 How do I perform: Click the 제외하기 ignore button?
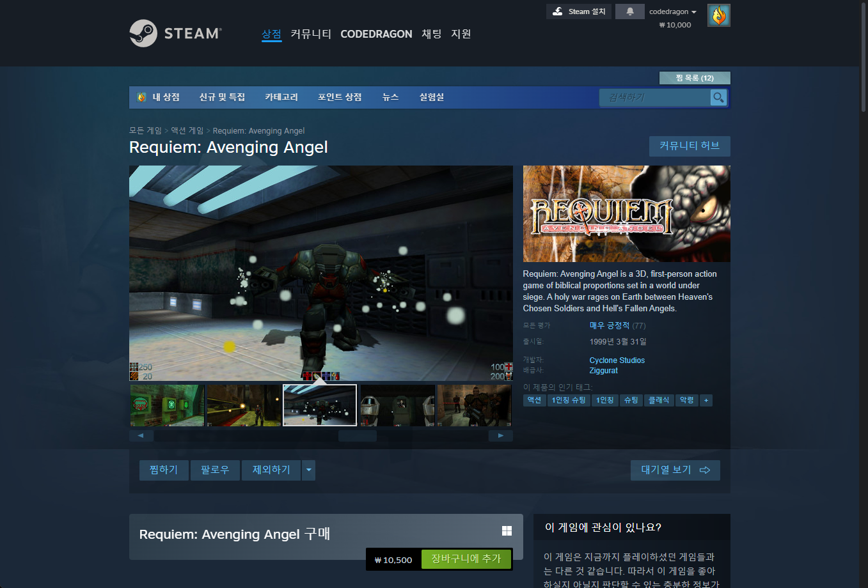point(271,470)
